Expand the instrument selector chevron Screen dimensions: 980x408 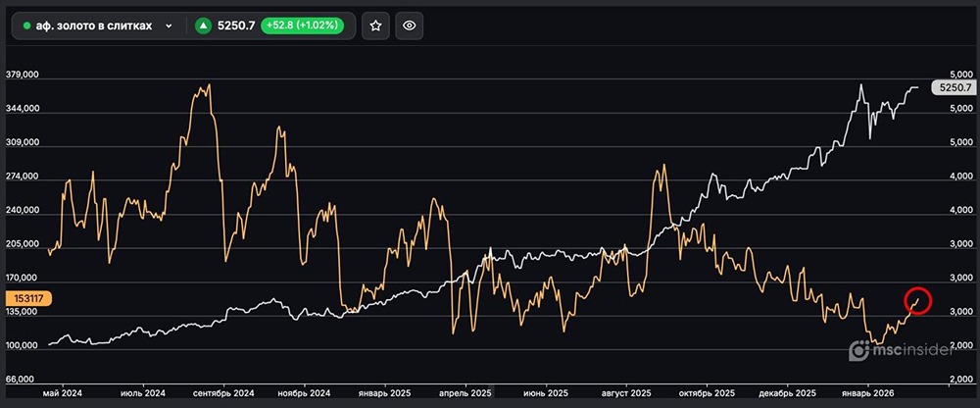(170, 26)
